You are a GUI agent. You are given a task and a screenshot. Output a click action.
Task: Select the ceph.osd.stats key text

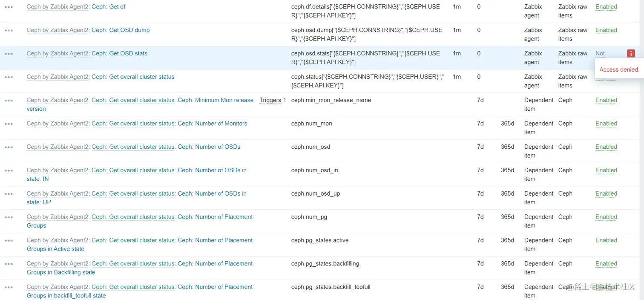(365, 58)
